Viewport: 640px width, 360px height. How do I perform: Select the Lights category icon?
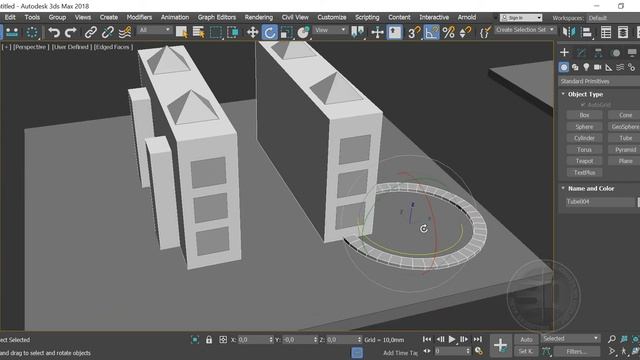[x=587, y=67]
